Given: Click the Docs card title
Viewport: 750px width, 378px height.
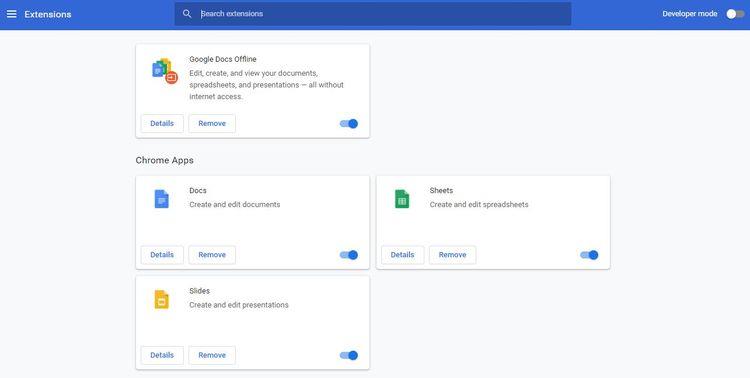Looking at the screenshot, I should (x=198, y=190).
